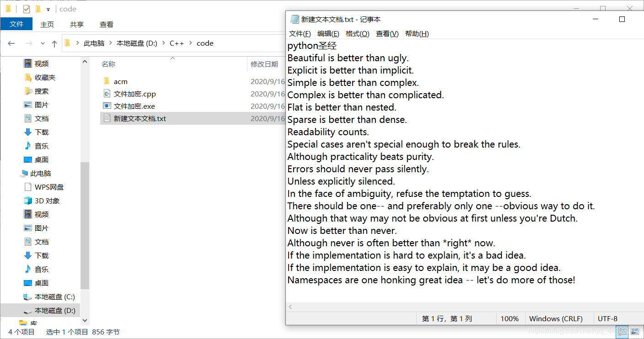The image size is (644, 339).
Task: Expand the chevron between 此电脑 and 本地磁盘 (D:)
Action: (x=111, y=43)
